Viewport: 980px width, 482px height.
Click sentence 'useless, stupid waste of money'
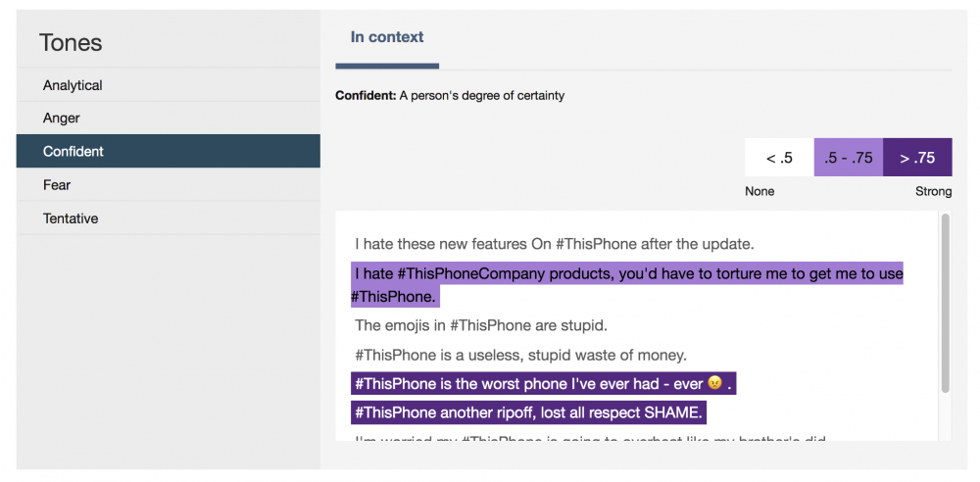pos(520,355)
